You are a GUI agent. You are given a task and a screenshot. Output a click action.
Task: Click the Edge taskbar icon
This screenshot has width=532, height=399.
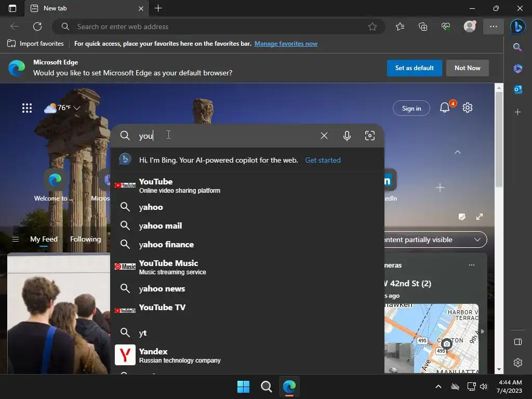[x=289, y=387]
